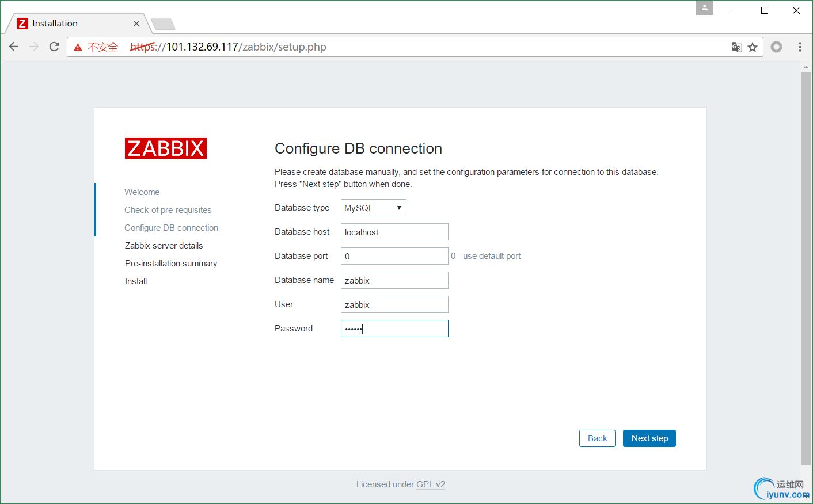This screenshot has height=504, width=813.
Task: Click the Next step button
Action: point(649,438)
